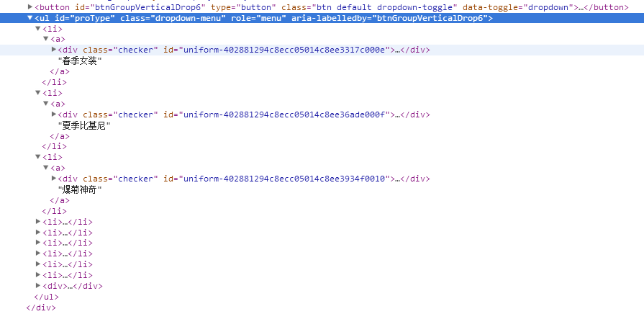Select the text node "春季女装"

(80, 60)
